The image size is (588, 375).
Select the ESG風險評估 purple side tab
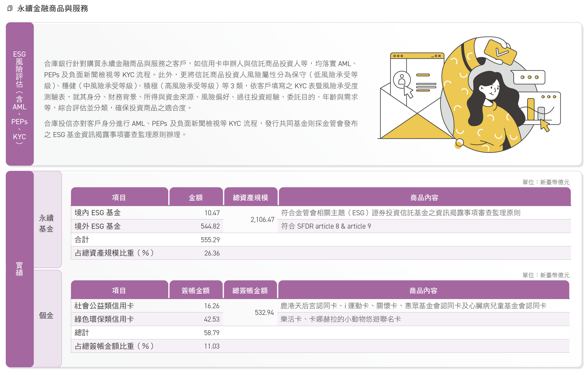tap(20, 94)
